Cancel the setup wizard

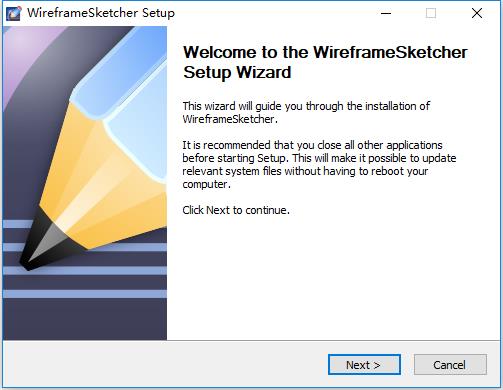pos(450,365)
